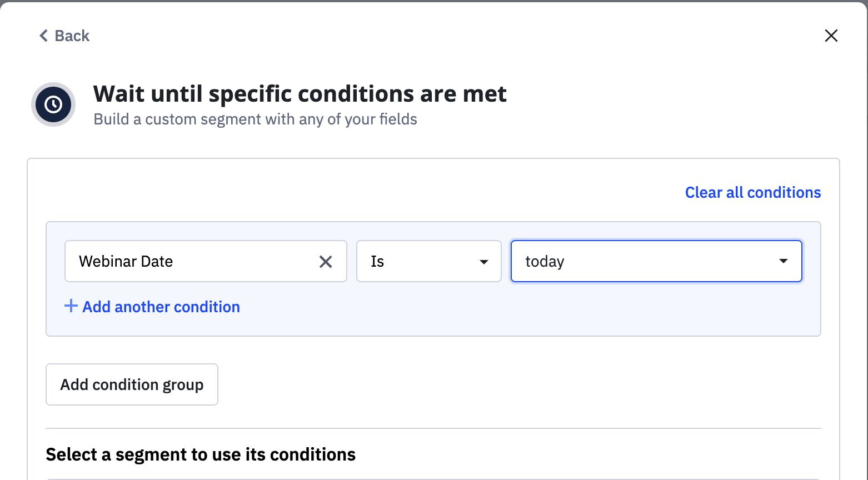Close the wait conditions dialog

coord(831,36)
